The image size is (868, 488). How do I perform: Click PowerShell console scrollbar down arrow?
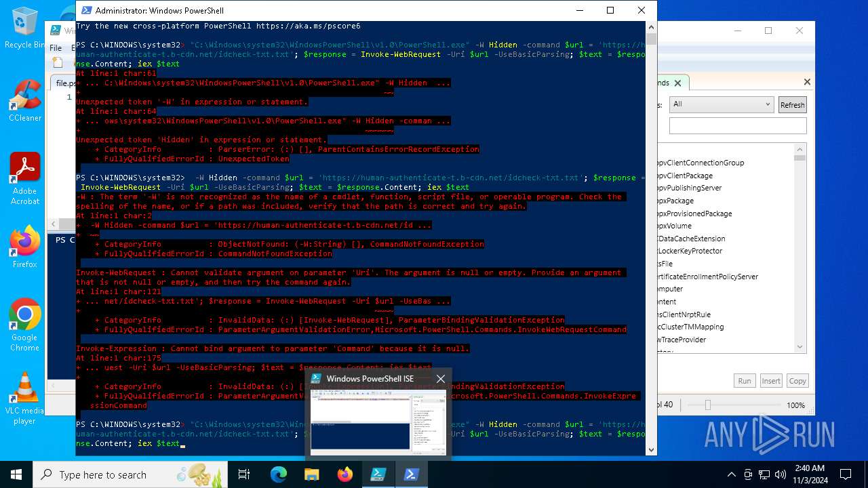[651, 449]
